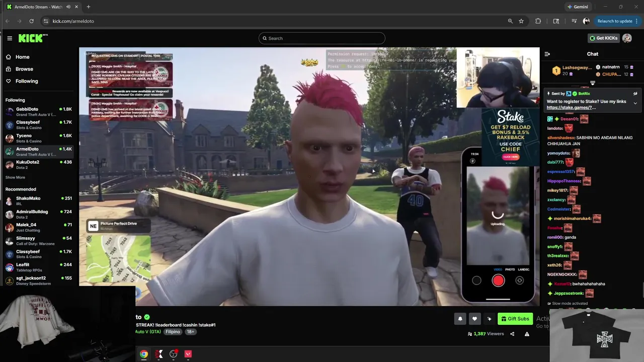Open the tab search icon in Chrome toolbar
This screenshot has height=362, width=644.
click(x=556, y=21)
